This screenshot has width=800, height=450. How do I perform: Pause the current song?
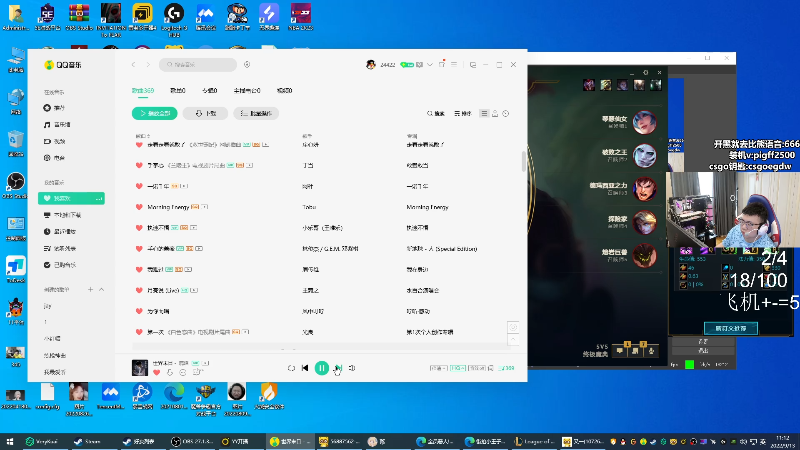(321, 368)
